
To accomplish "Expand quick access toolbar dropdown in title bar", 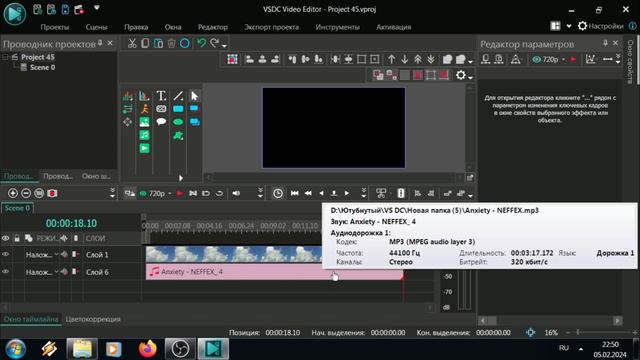I will pyautogui.click(x=97, y=8).
